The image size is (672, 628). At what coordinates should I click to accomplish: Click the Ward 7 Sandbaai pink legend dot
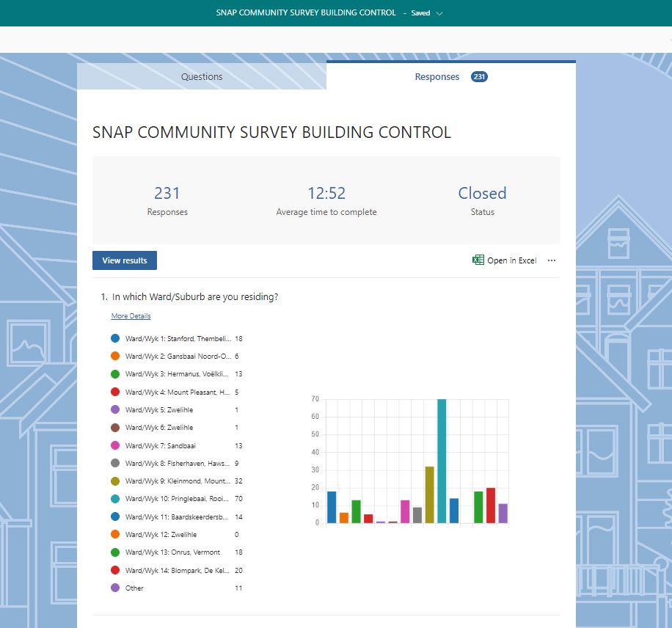click(115, 445)
